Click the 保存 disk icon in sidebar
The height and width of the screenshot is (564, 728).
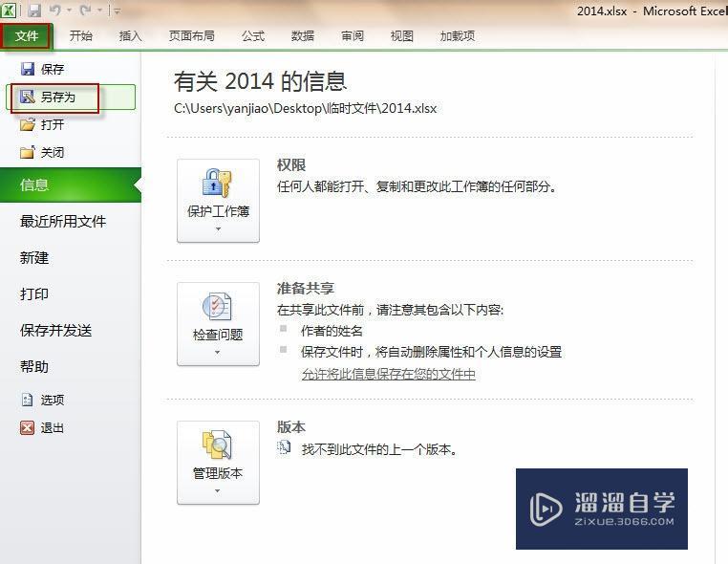(28, 69)
